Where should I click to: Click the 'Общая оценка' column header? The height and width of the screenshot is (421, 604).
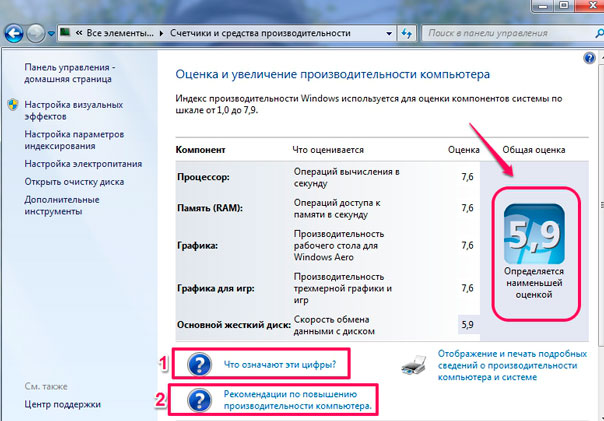pos(534,150)
